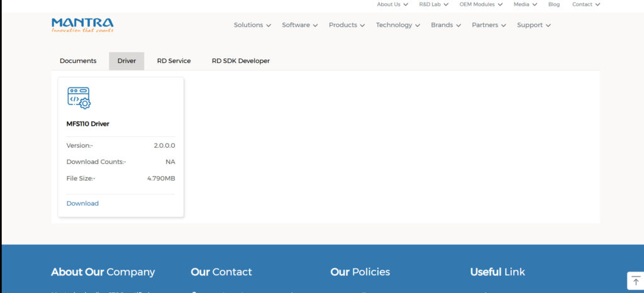
Task: Click the file size 4.790MB
Action: pyautogui.click(x=162, y=178)
